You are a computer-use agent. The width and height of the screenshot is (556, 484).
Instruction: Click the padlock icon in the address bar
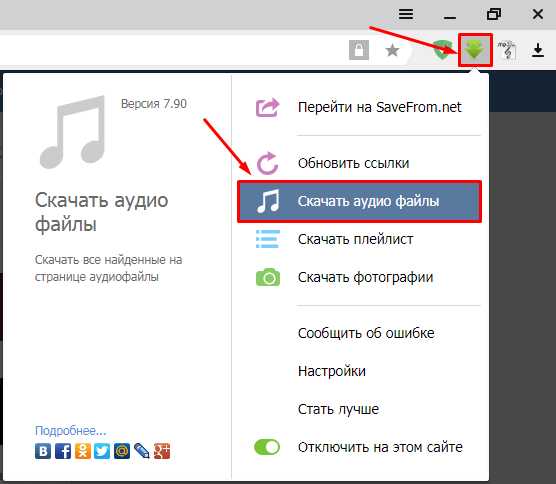coord(359,50)
